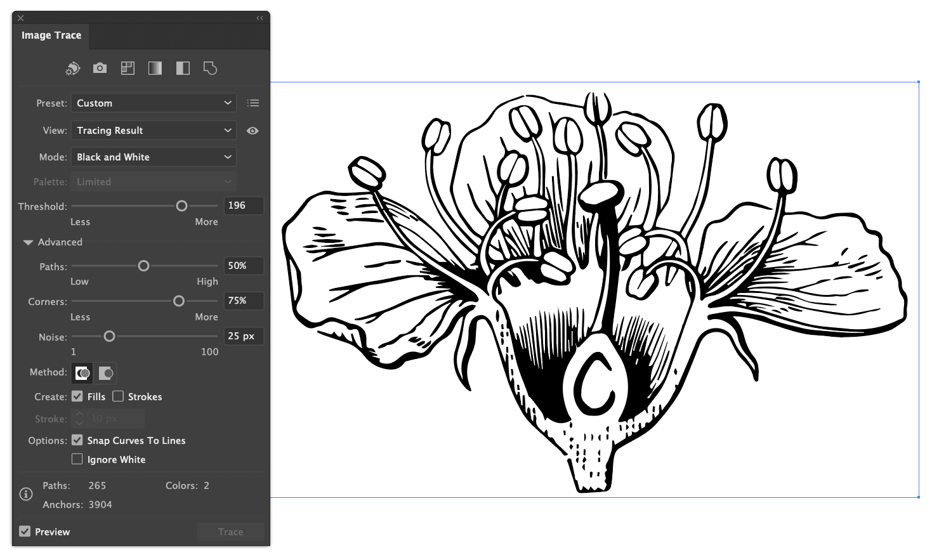Toggle the Preview checkbox
932x560 pixels.
tap(25, 531)
